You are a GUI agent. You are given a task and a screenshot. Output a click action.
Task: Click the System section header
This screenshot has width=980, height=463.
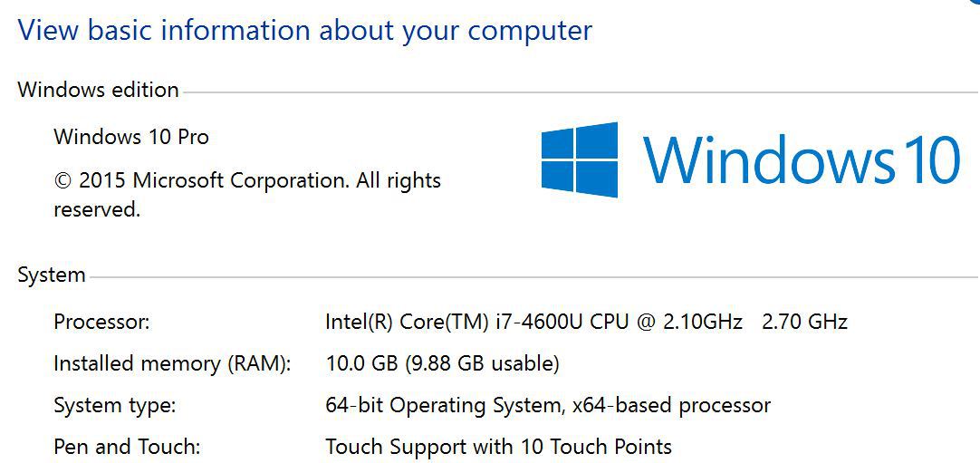(x=52, y=275)
